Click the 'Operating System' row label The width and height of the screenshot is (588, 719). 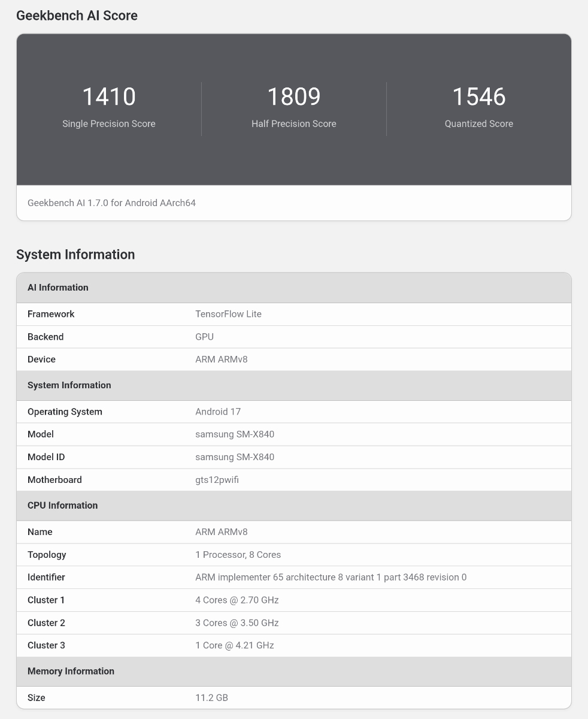[65, 412]
